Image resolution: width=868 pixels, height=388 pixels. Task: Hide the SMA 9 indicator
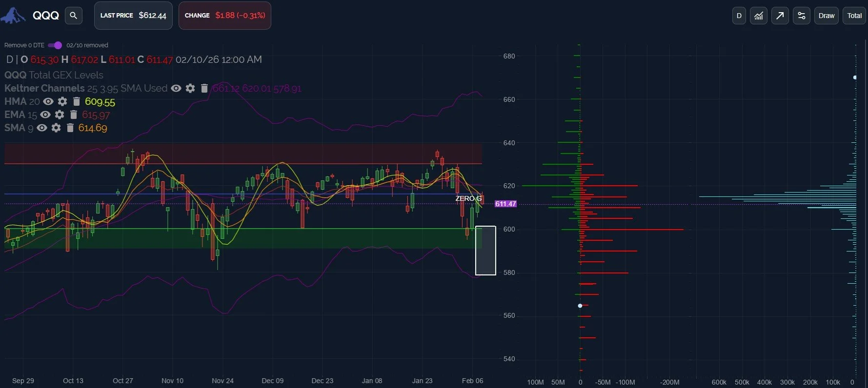42,128
